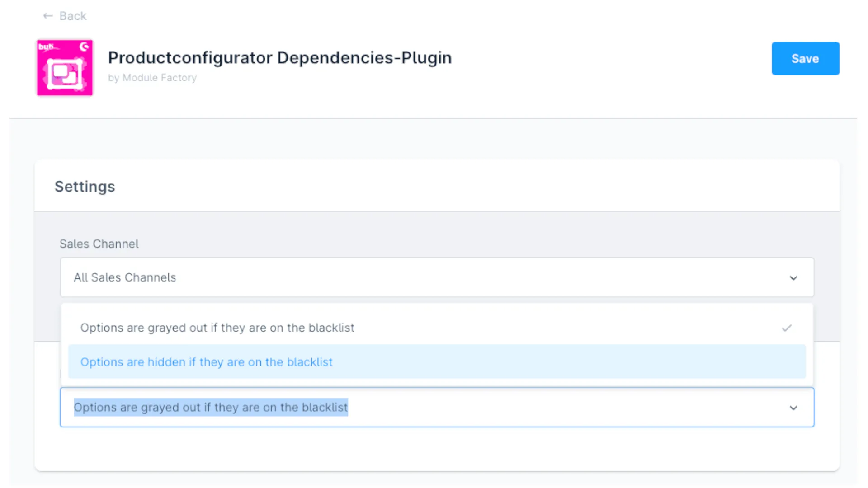Click the highlighted text in the blacklist select
The width and height of the screenshot is (868, 488).
point(211,407)
